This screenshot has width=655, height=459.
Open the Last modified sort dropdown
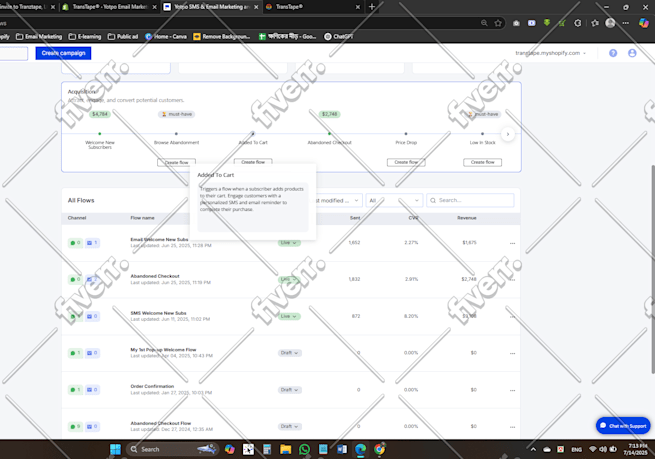tap(338, 200)
